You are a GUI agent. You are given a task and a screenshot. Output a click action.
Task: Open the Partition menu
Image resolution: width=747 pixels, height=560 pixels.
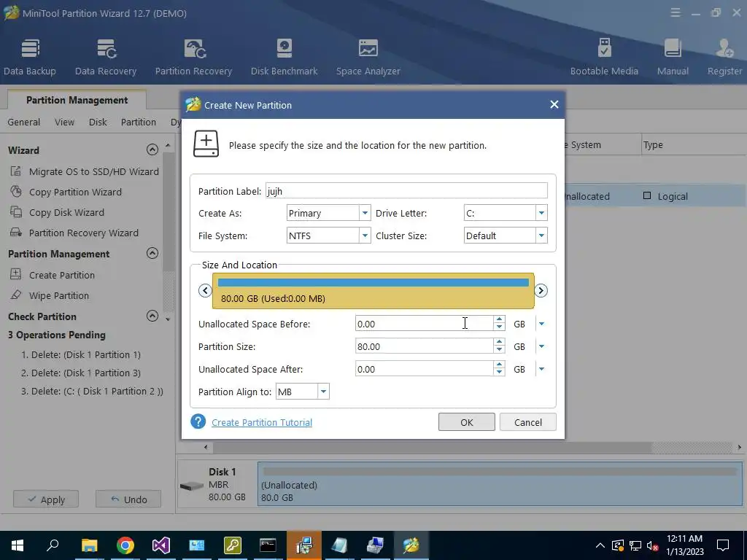(x=138, y=122)
